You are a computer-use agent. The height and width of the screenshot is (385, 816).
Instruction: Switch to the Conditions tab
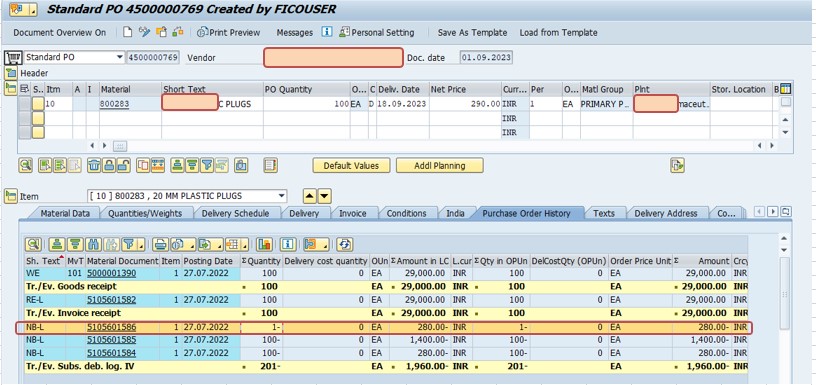click(x=406, y=213)
